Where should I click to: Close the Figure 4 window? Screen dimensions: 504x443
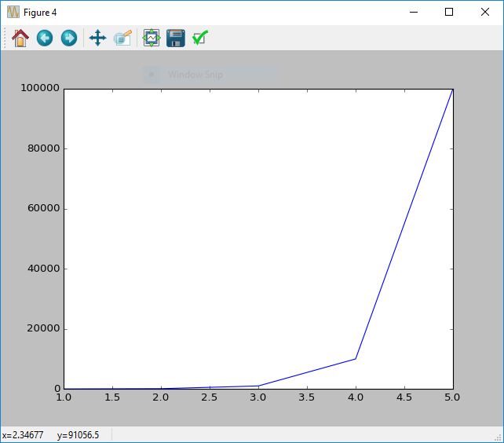click(x=484, y=12)
